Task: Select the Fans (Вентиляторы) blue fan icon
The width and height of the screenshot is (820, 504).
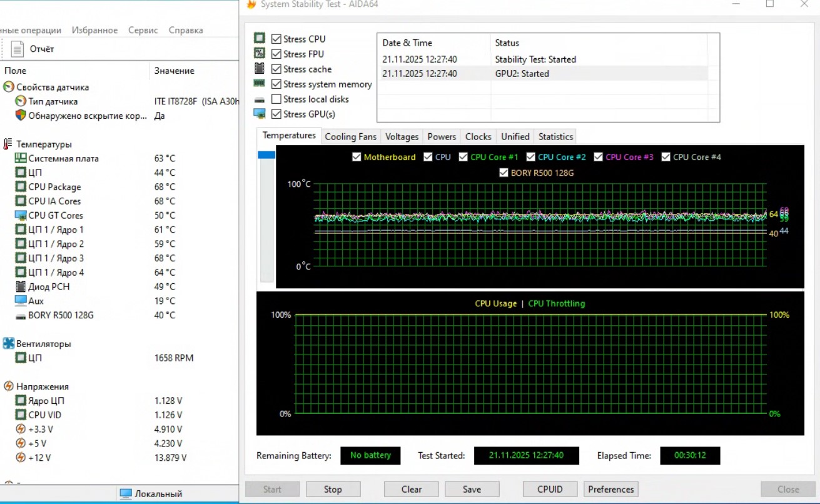Action: coord(9,343)
